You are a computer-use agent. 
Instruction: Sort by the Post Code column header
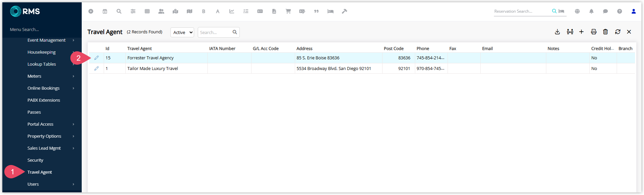[x=394, y=48]
